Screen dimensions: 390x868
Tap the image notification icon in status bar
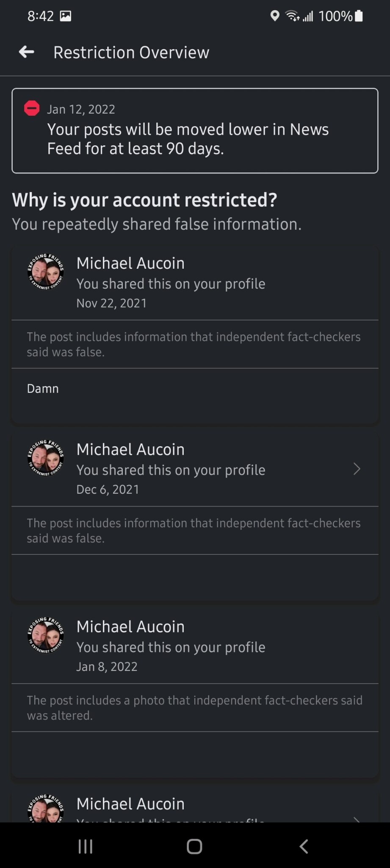pyautogui.click(x=66, y=16)
